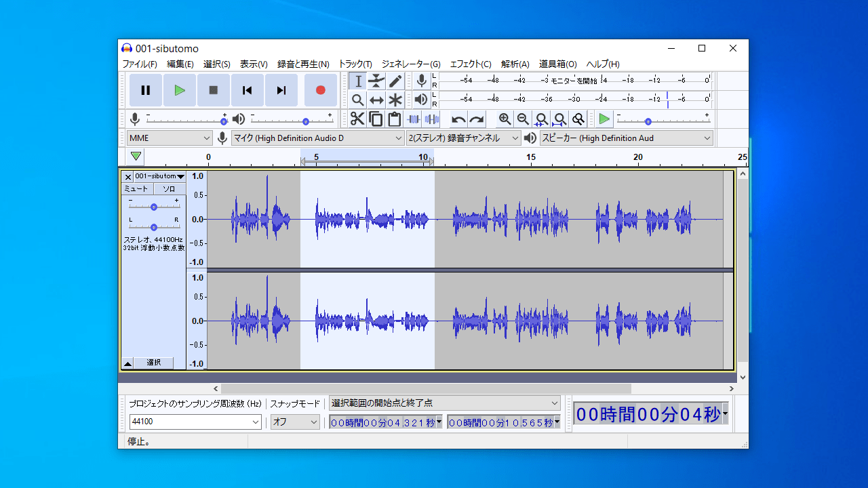Click the Paste (clipboard) icon
The image size is (868, 488).
pyautogui.click(x=394, y=119)
